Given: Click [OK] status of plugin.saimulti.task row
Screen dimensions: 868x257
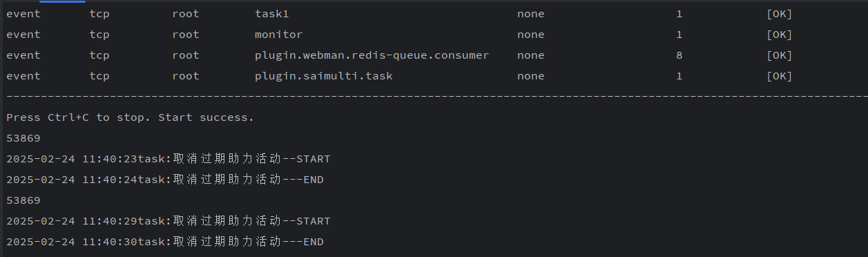Looking at the screenshot, I should click(x=779, y=76).
